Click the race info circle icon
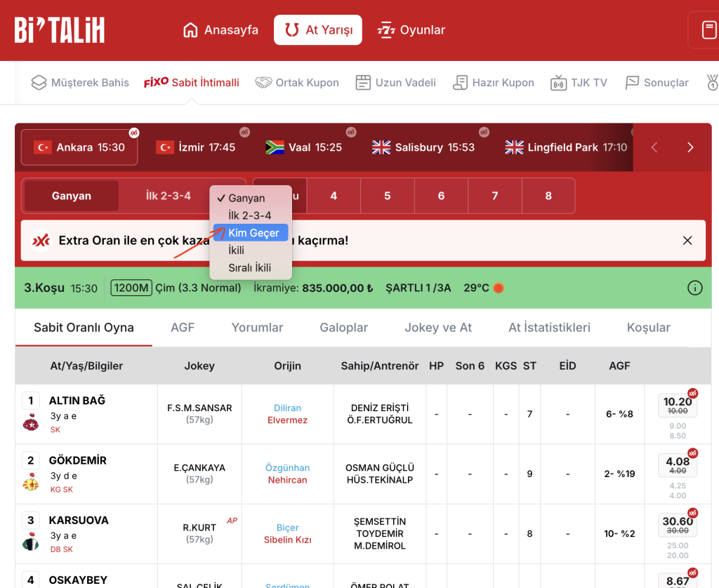Screen dimensions: 719x588 (694, 288)
